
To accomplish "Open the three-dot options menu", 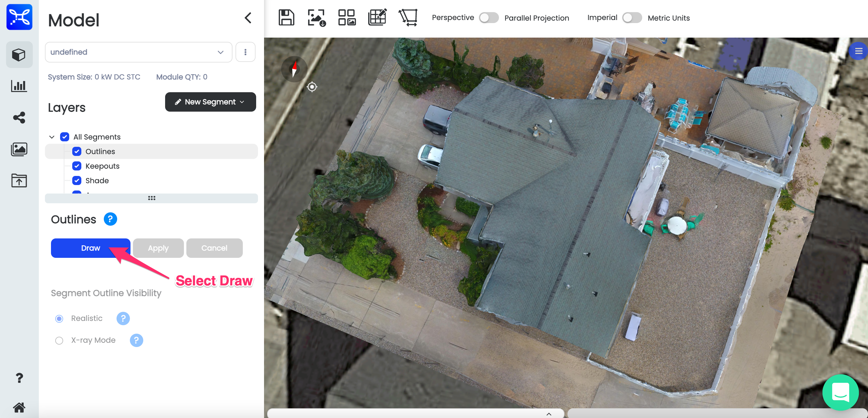I will tap(245, 52).
